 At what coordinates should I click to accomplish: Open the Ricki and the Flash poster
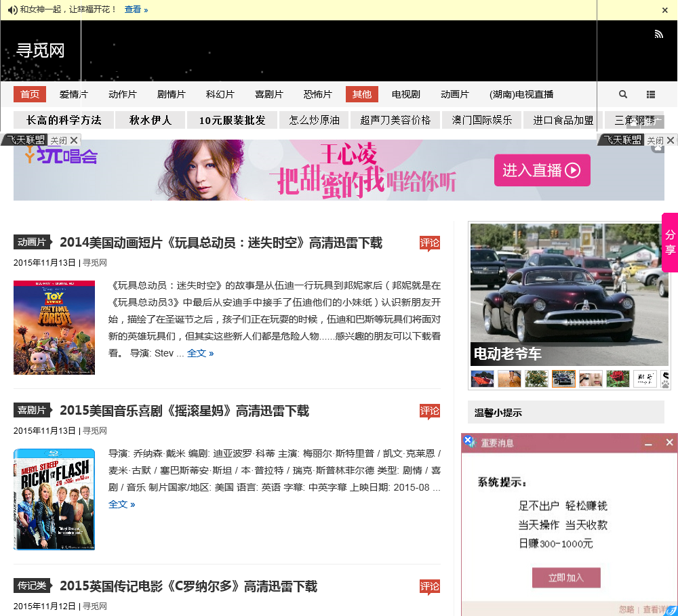pos(54,499)
